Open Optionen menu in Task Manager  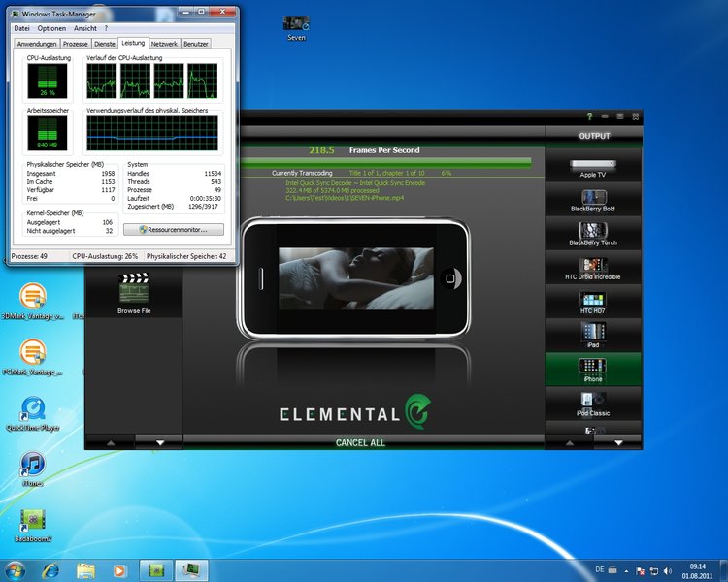tap(51, 28)
